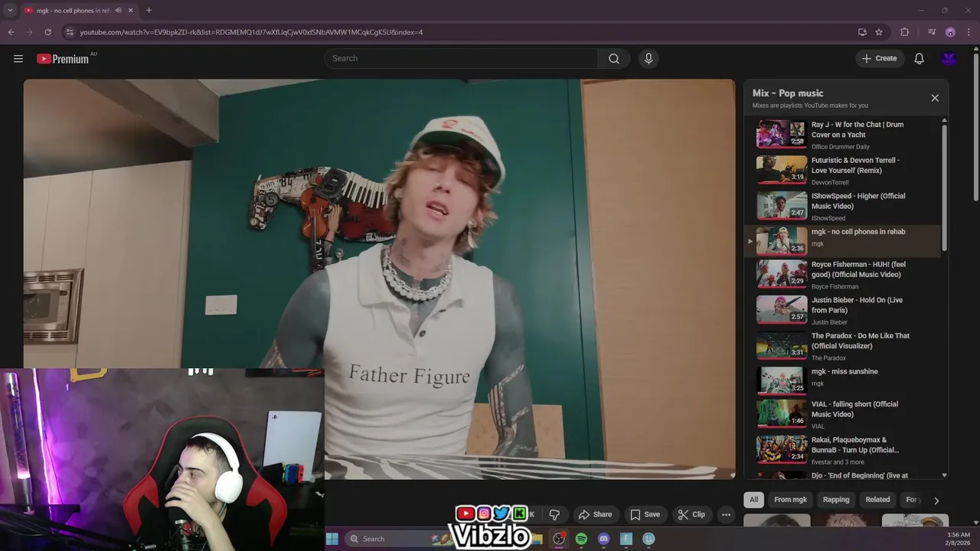Select the Related chip
The height and width of the screenshot is (551, 980).
(877, 500)
